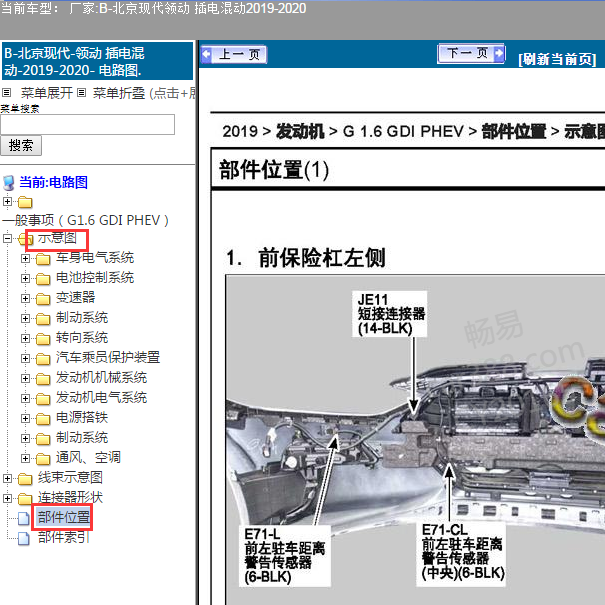Viewport: 605px width, 605px height.
Task: Open the 变速器 tree item
Action: pyautogui.click(x=76, y=297)
